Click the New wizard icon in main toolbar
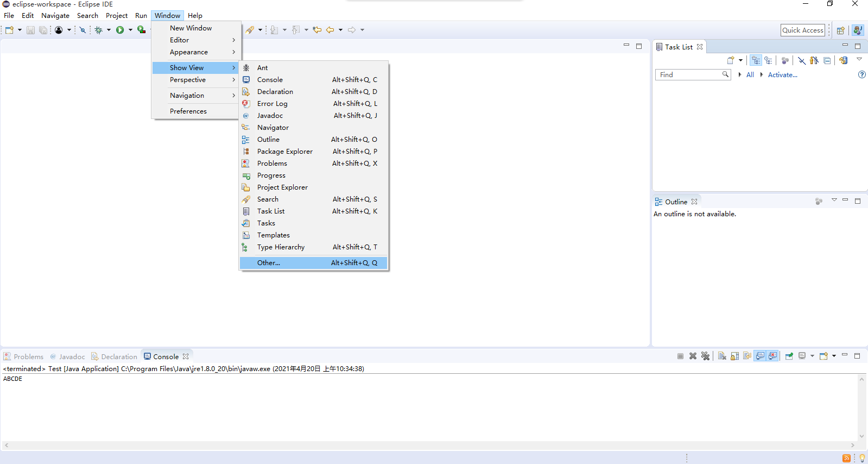Viewport: 868px width, 464px height. pyautogui.click(x=9, y=30)
